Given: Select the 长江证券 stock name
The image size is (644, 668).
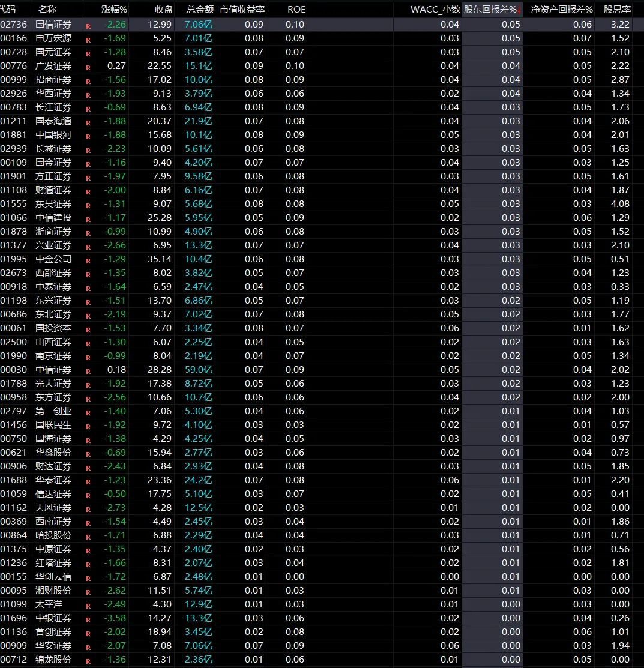Looking at the screenshot, I should (53, 107).
